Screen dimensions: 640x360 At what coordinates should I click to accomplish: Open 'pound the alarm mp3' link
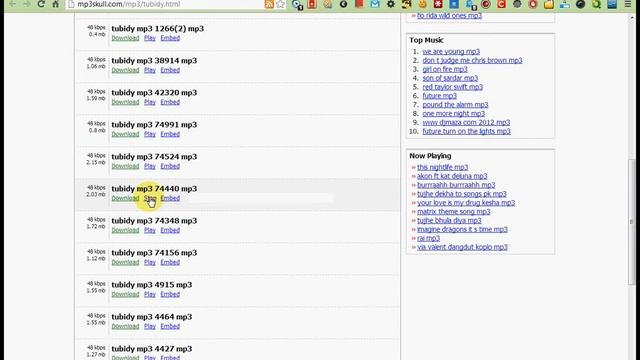pyautogui.click(x=455, y=105)
